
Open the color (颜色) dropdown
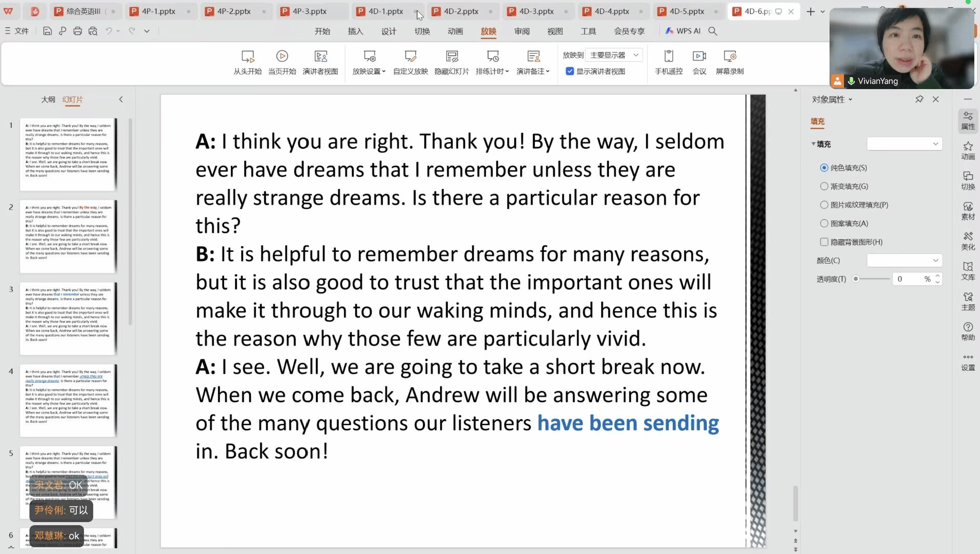(904, 261)
